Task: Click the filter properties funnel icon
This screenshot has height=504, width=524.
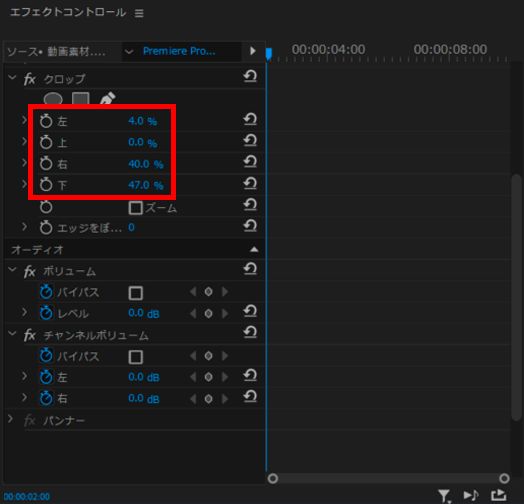Action: click(x=444, y=496)
